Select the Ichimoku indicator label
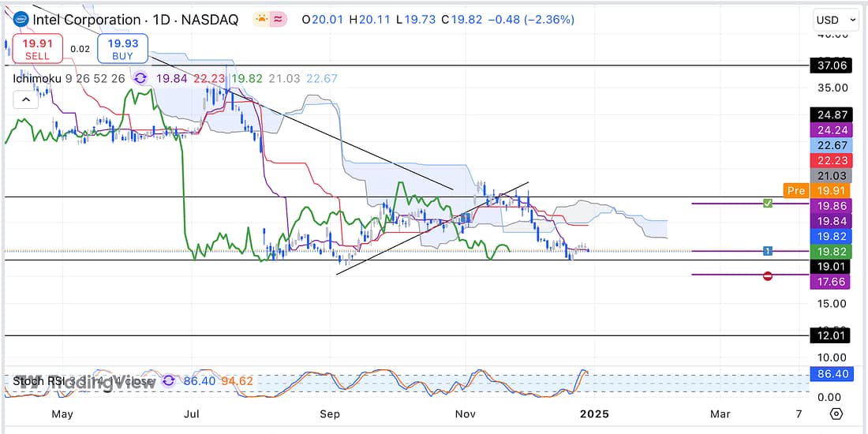868x434 pixels. click(x=39, y=77)
